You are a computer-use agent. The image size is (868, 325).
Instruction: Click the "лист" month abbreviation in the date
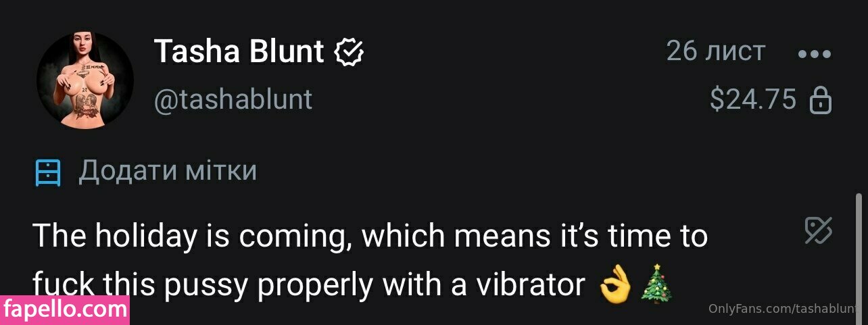736,51
